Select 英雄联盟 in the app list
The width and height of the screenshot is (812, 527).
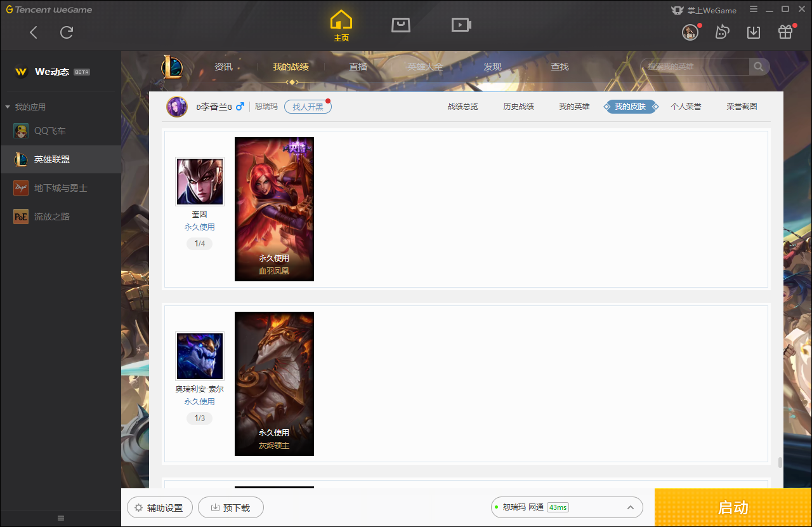point(60,159)
